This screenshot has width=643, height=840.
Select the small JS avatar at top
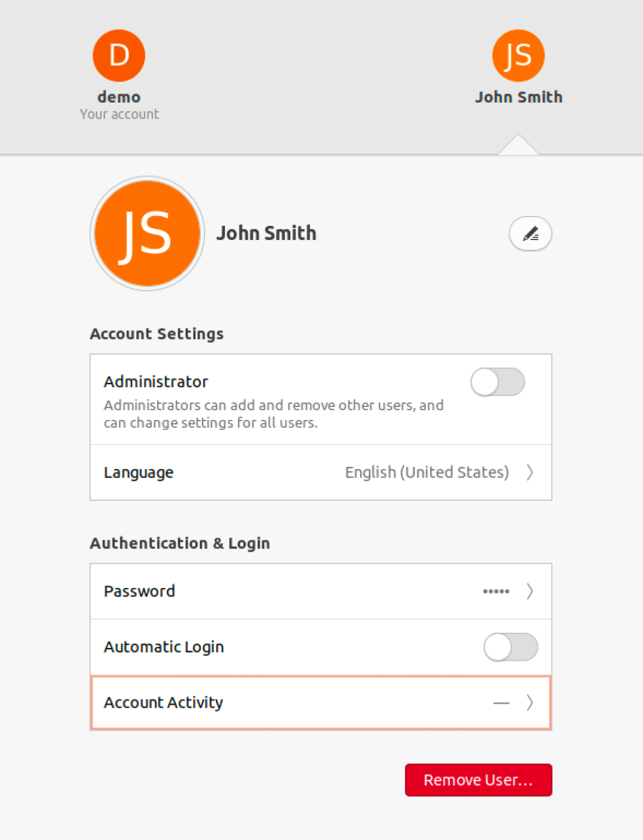[518, 56]
